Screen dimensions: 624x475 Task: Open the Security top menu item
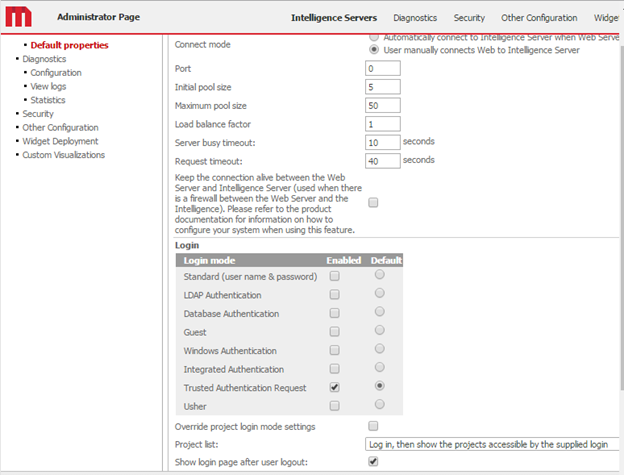click(x=469, y=18)
